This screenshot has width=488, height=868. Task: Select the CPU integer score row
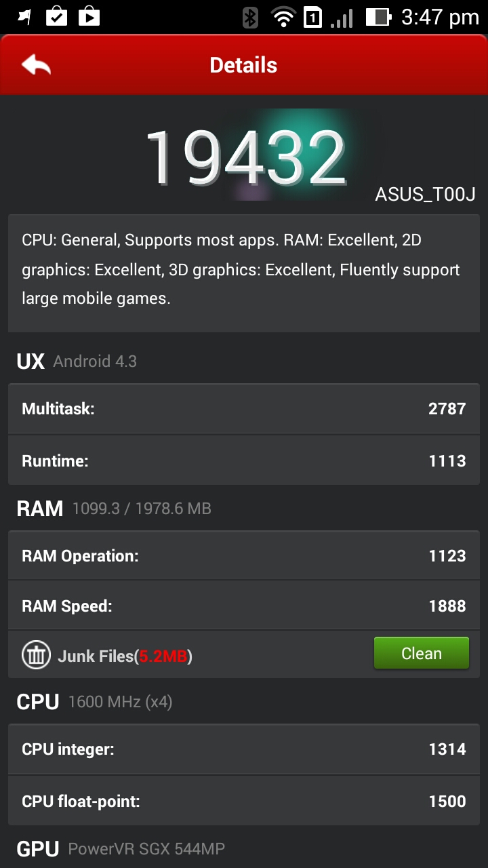tap(244, 749)
